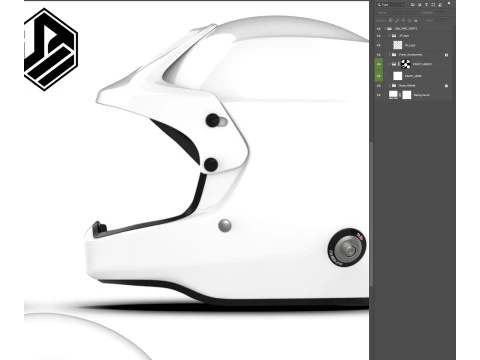Click the layer Fill field

click(x=441, y=21)
